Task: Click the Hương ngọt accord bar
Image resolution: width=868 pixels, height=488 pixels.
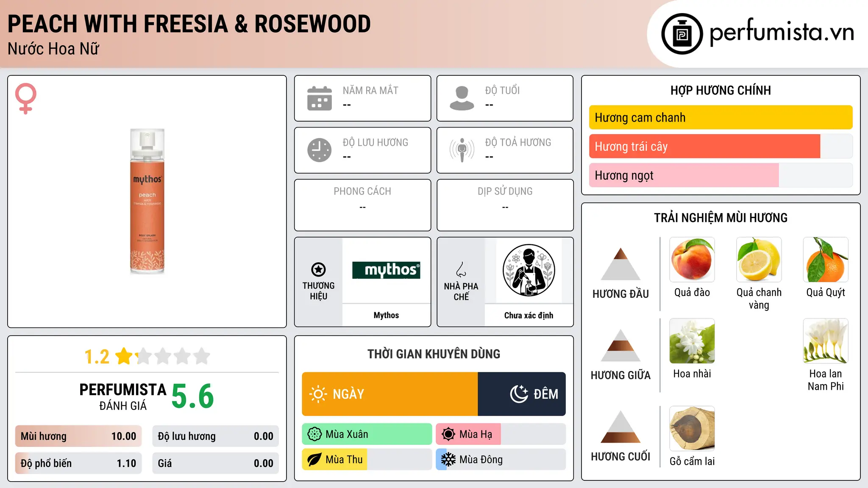Action: point(721,175)
